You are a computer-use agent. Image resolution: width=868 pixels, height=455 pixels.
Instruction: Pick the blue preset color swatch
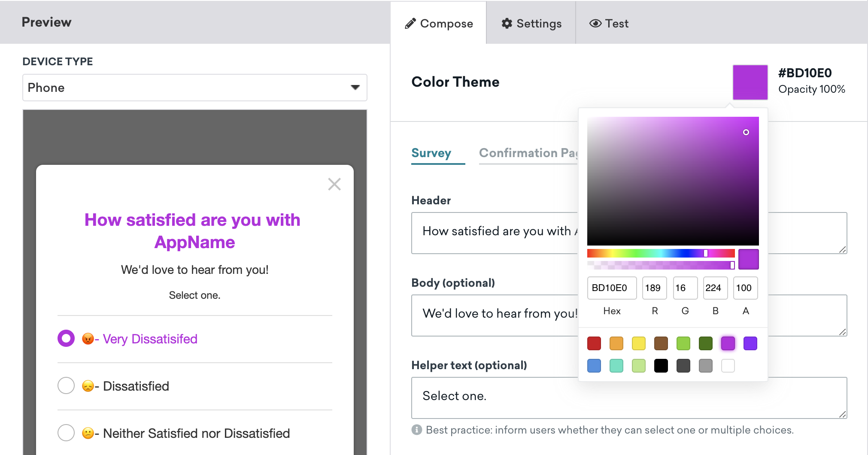594,366
